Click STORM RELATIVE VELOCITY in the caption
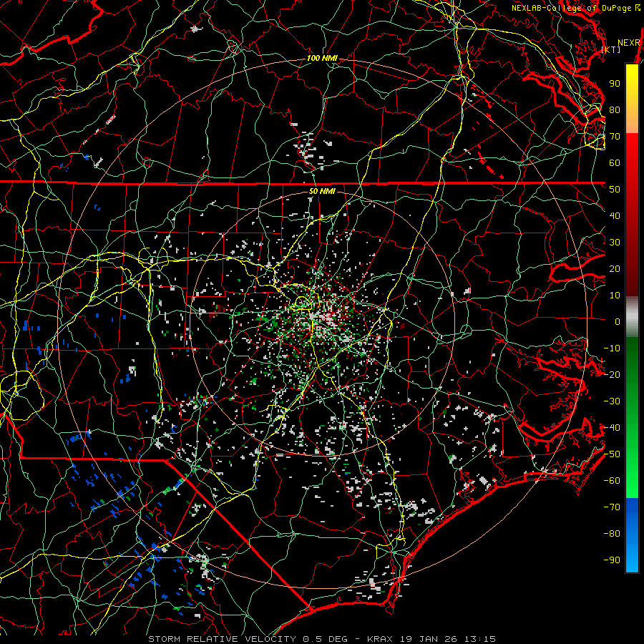 (x=222, y=639)
